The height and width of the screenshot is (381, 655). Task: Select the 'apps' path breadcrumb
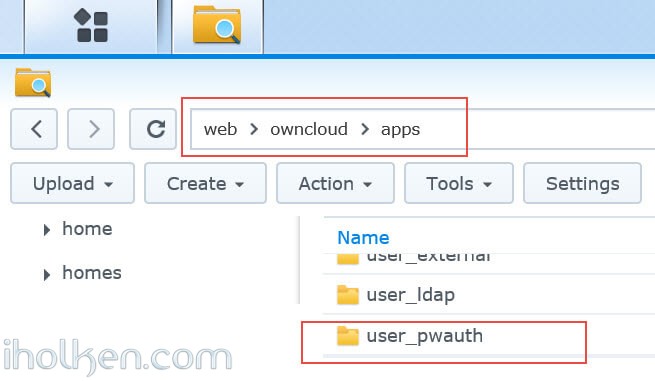(x=400, y=130)
